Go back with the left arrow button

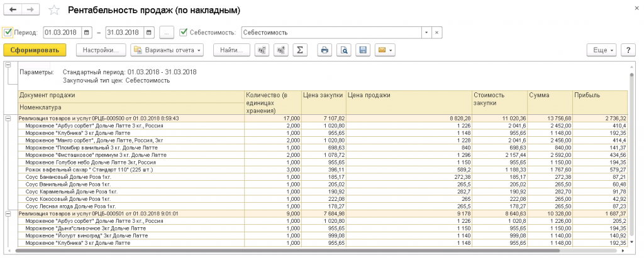coord(13,10)
